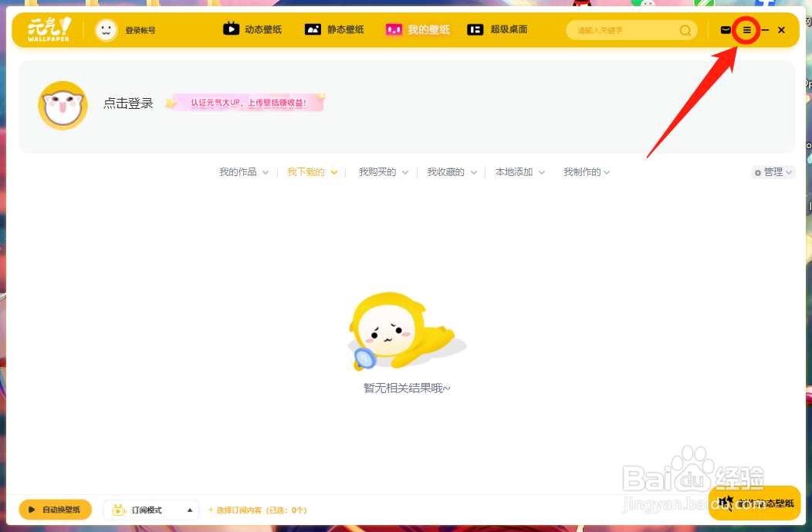Click the magic wand icon on 制作动态壁纸
812x532 pixels.
726,503
